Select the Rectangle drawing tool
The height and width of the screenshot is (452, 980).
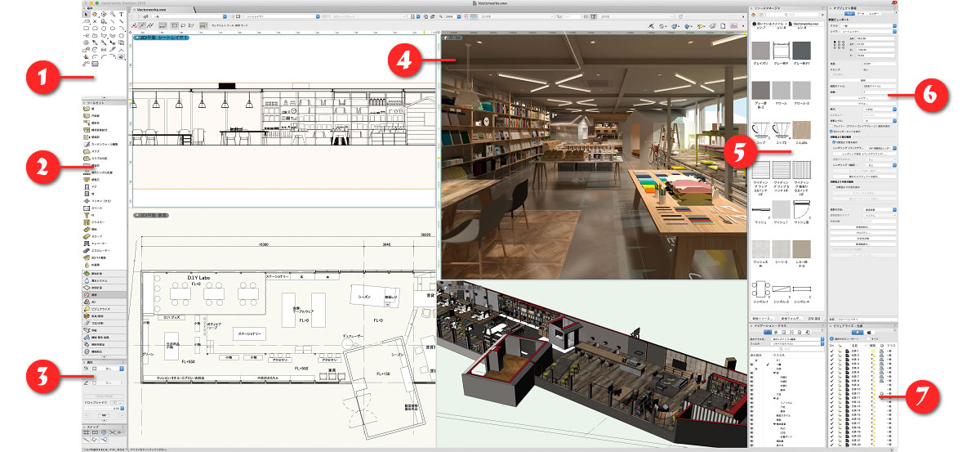pos(85,29)
